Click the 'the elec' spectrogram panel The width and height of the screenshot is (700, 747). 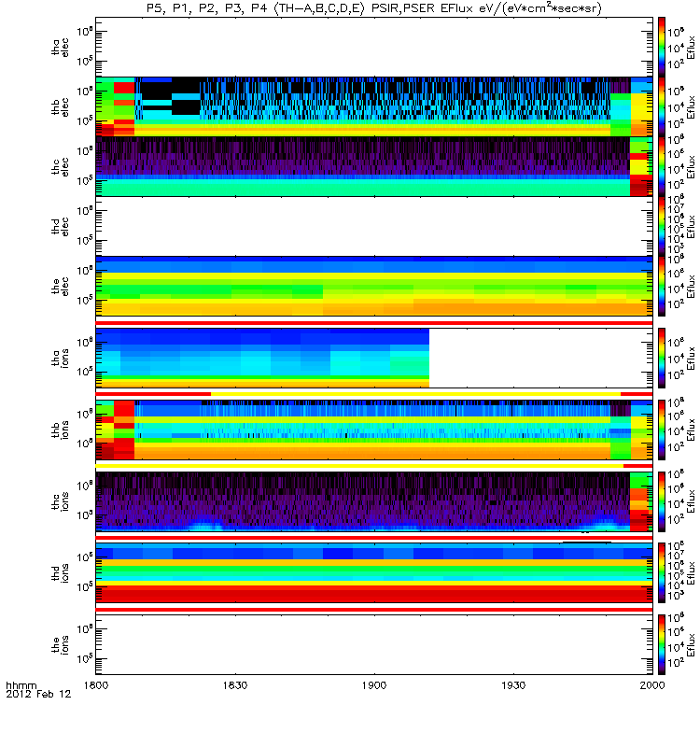point(374,287)
